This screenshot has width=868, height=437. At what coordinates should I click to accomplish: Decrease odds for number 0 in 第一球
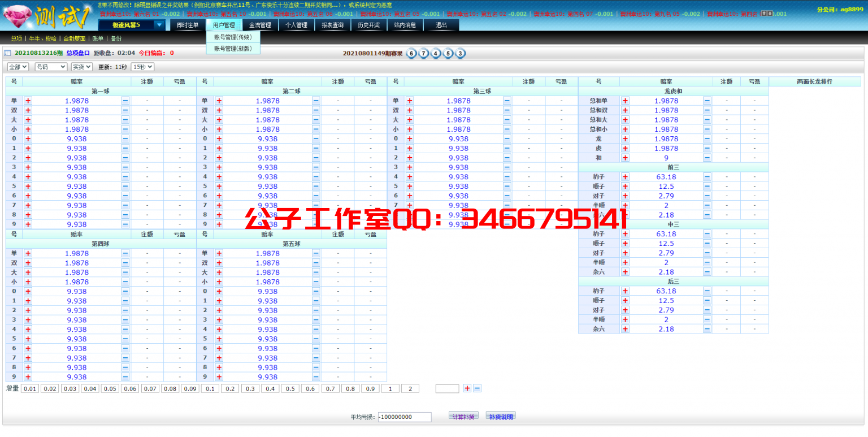click(x=125, y=139)
